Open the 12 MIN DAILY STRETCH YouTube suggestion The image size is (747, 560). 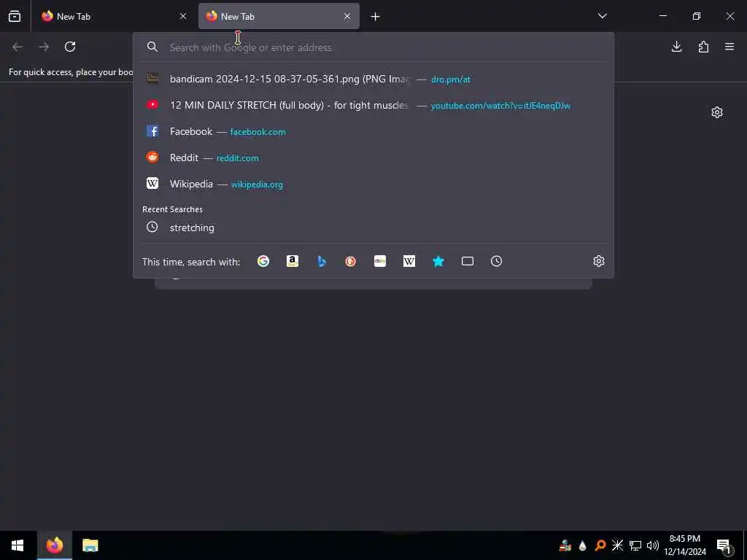[x=374, y=105]
